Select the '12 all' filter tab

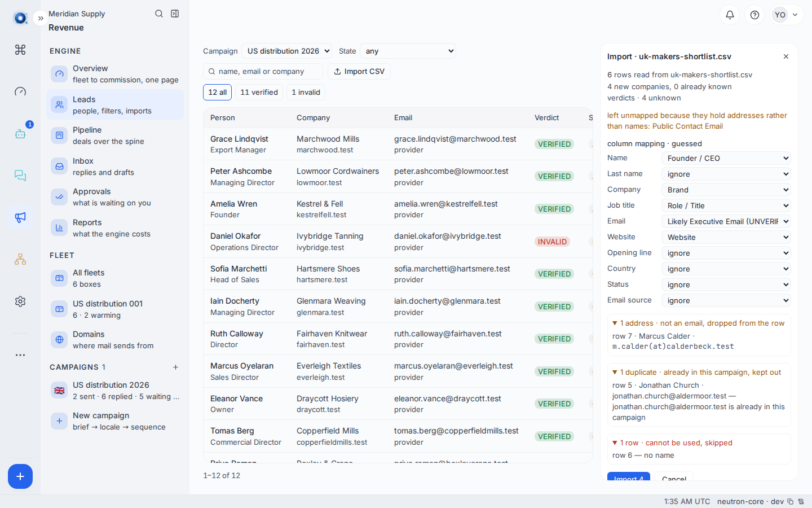pyautogui.click(x=217, y=92)
